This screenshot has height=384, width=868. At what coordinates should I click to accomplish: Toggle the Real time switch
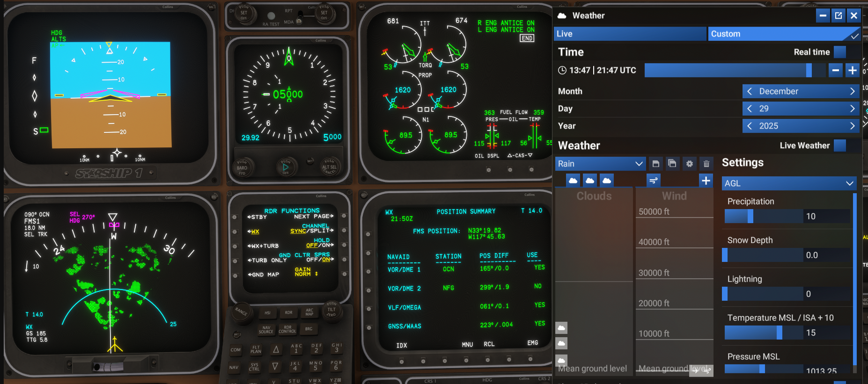pyautogui.click(x=840, y=52)
